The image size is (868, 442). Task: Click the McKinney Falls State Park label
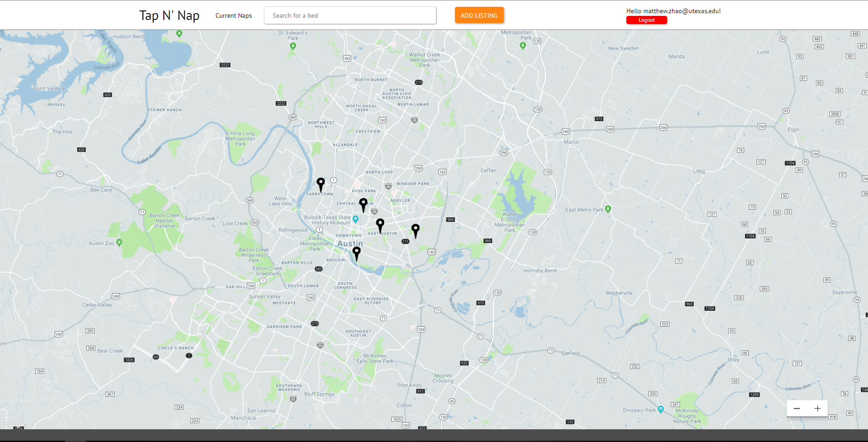click(x=375, y=359)
